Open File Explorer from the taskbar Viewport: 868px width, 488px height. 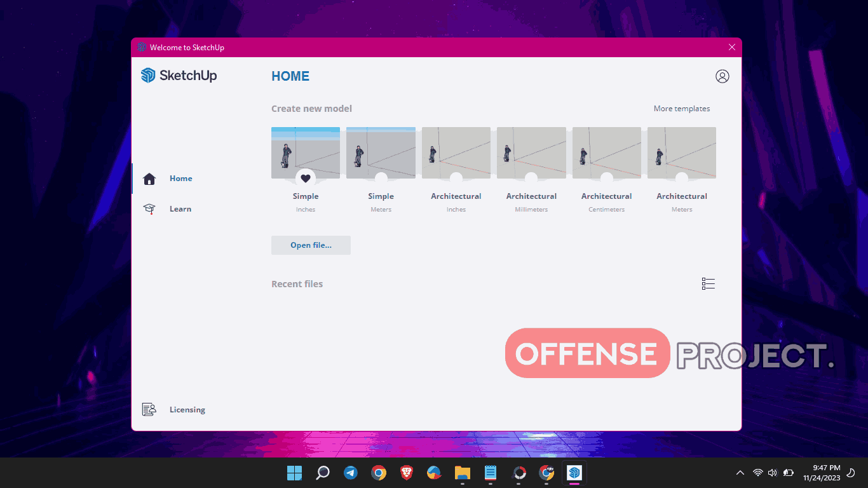(462, 473)
